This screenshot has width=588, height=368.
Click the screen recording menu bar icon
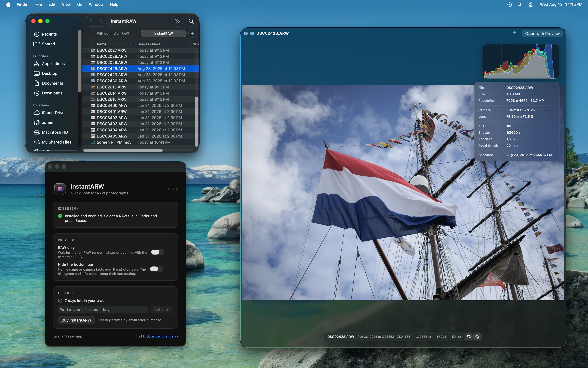click(509, 4)
